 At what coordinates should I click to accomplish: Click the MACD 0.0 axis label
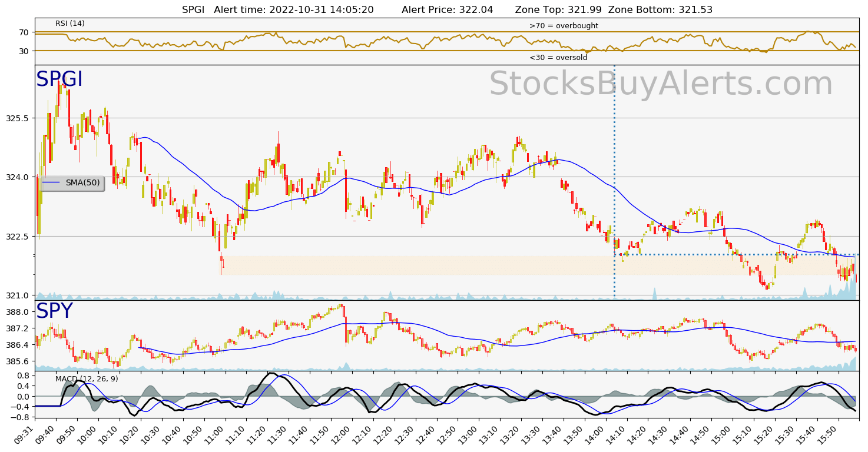[x=23, y=396]
